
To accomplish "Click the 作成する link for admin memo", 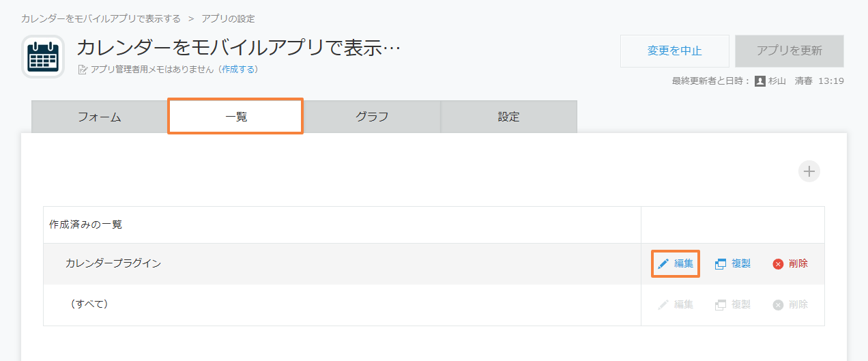I will tap(238, 70).
